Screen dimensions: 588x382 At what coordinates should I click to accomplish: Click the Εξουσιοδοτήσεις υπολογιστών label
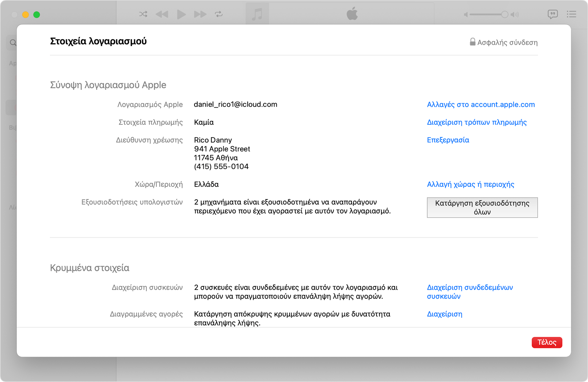[132, 202]
